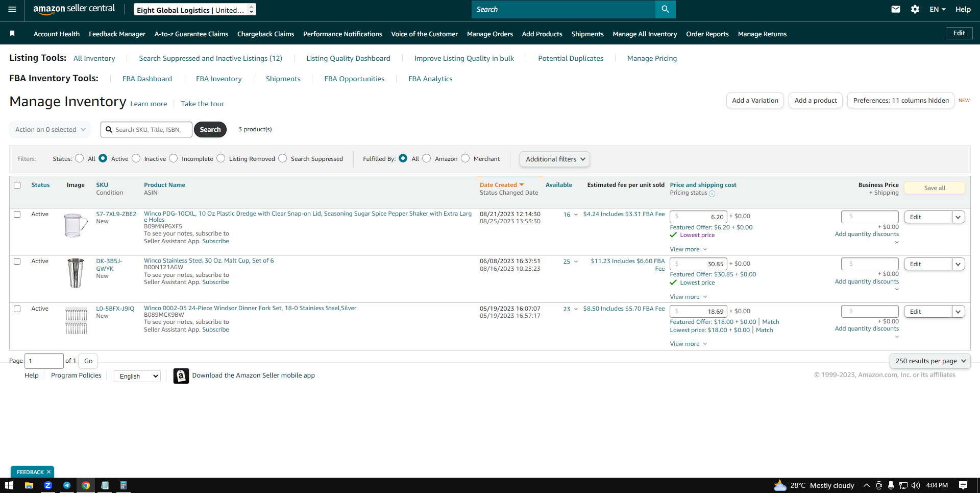Image resolution: width=980 pixels, height=493 pixels.
Task: Open Preferences: 11 columns hidden
Action: [x=901, y=101]
